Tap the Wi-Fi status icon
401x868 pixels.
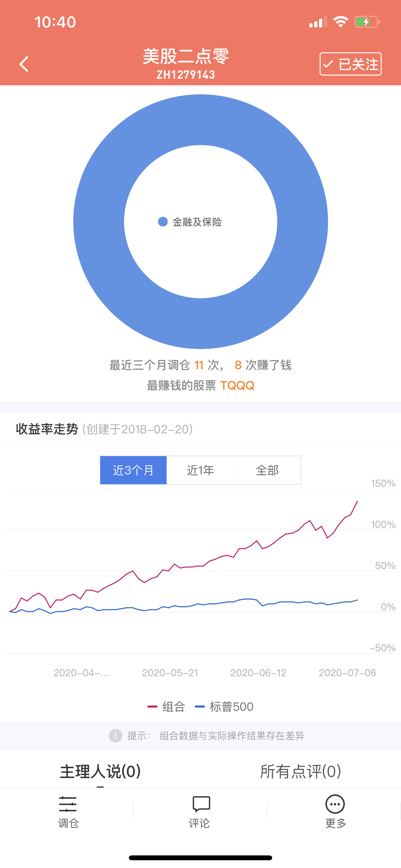(x=340, y=22)
